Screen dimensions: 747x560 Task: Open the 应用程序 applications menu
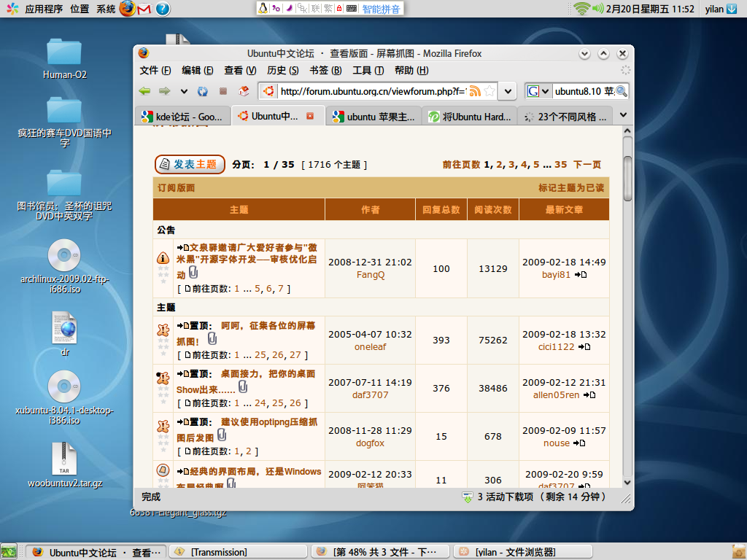point(44,9)
